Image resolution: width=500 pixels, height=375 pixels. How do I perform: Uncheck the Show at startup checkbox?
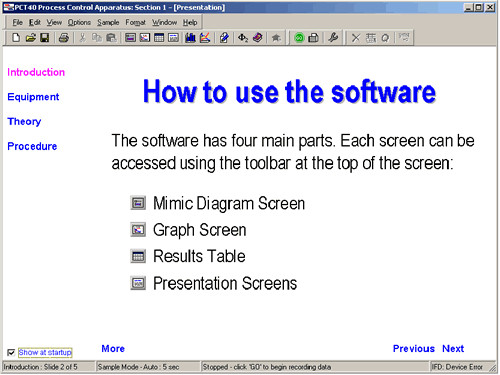[11, 352]
